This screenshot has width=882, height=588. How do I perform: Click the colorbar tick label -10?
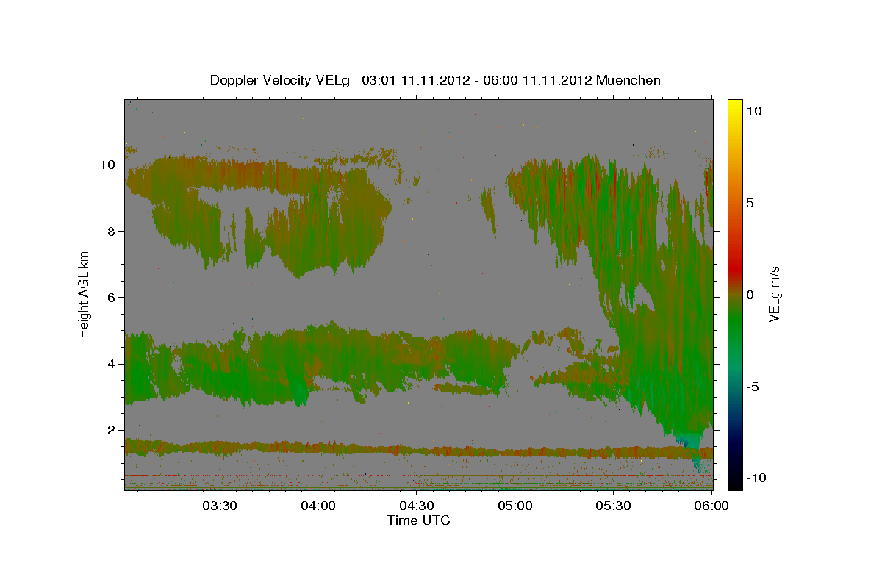tap(755, 478)
